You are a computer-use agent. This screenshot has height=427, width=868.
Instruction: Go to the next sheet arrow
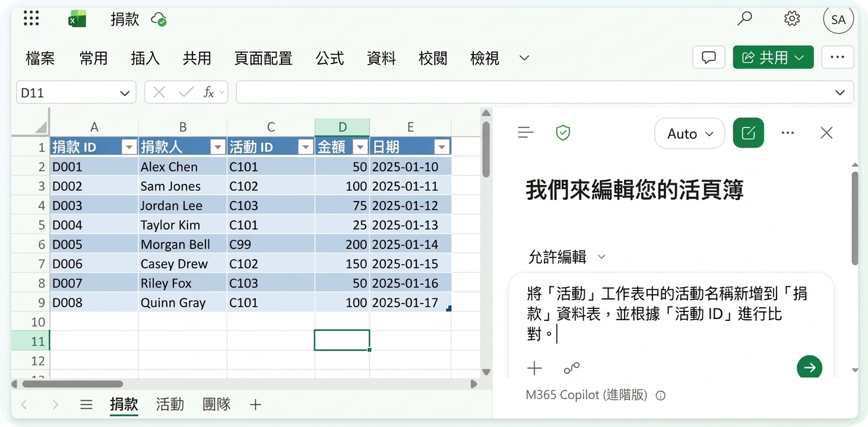55,405
